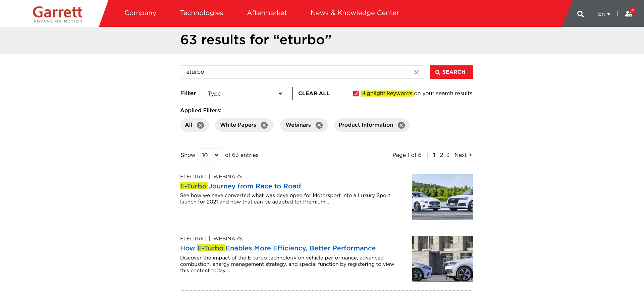Remove the Webinars filter chip
The height and width of the screenshot is (293, 644).
(x=319, y=125)
